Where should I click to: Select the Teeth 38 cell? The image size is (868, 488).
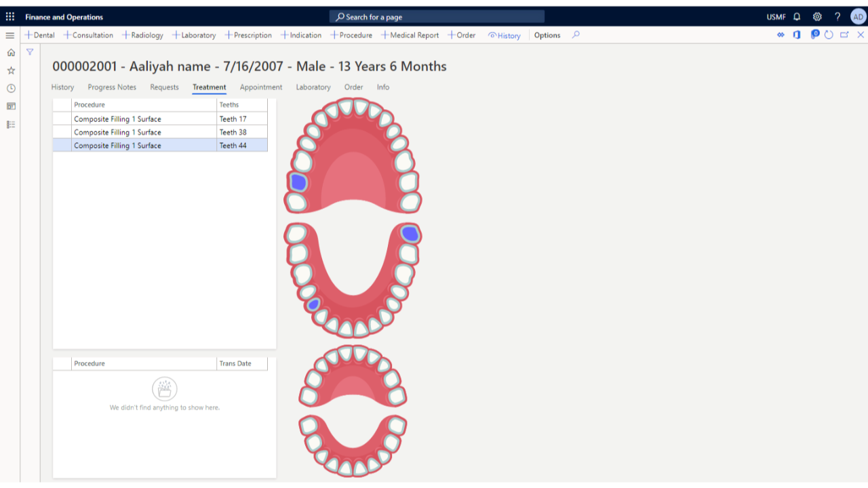point(241,132)
